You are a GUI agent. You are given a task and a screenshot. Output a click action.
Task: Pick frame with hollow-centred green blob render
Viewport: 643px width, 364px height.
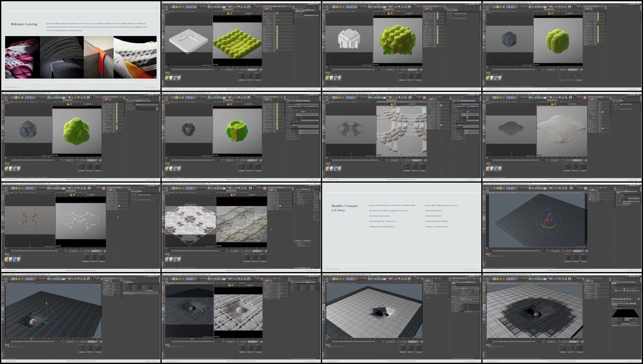(241, 136)
